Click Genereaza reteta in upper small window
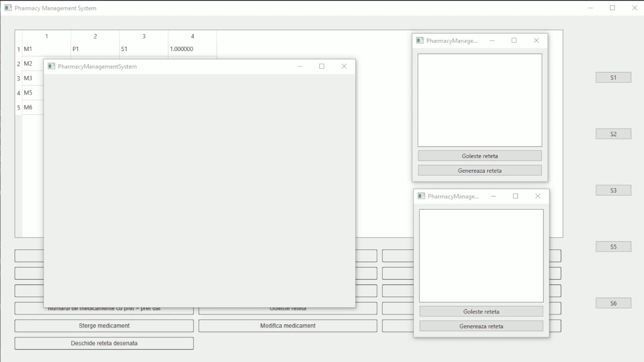 (480, 171)
